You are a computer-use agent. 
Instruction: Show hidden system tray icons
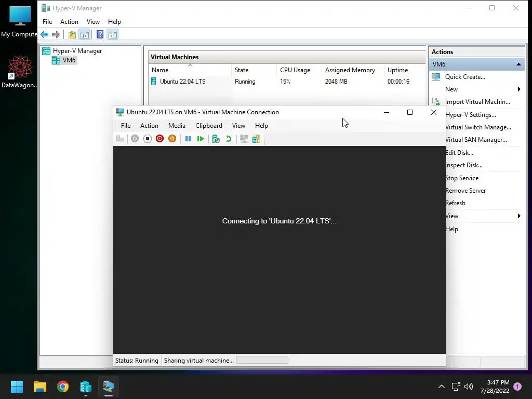[442, 387]
